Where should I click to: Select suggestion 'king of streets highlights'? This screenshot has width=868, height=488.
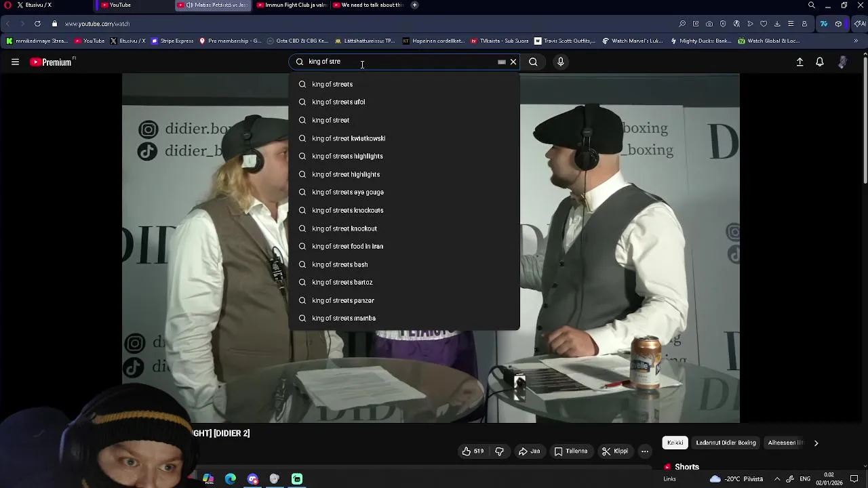tap(404, 156)
